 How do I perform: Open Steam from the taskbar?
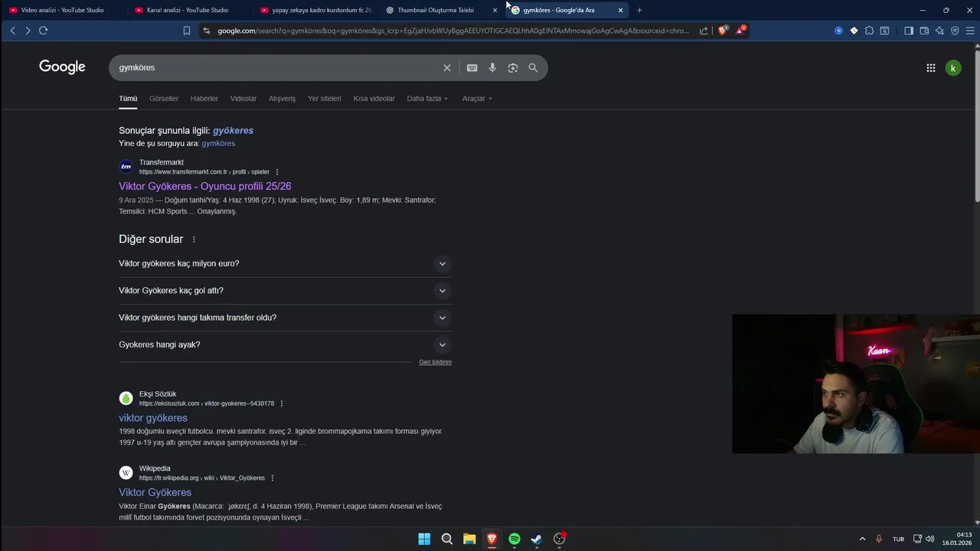tap(537, 540)
